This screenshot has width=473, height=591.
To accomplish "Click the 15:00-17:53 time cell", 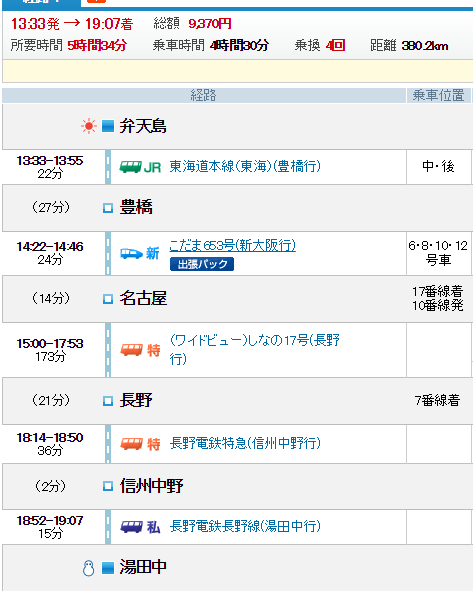I will [x=50, y=350].
